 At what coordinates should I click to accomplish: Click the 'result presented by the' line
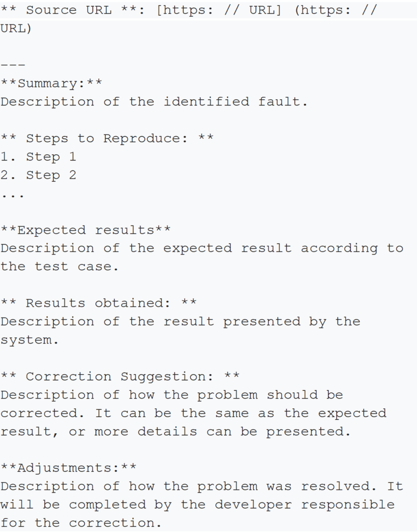(x=180, y=322)
